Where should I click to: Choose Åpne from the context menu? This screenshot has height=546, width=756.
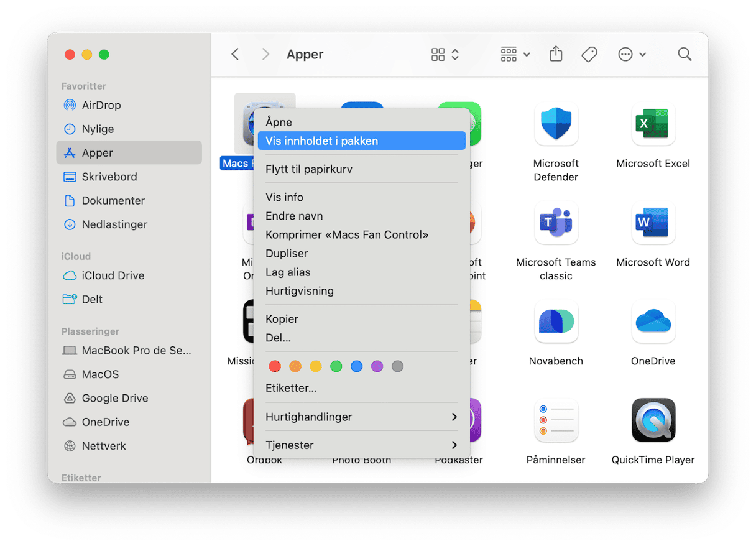coord(361,122)
